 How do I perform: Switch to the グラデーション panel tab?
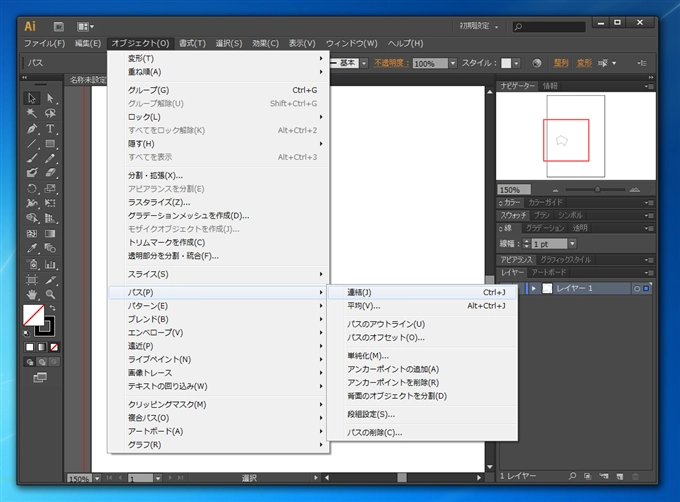(x=545, y=228)
